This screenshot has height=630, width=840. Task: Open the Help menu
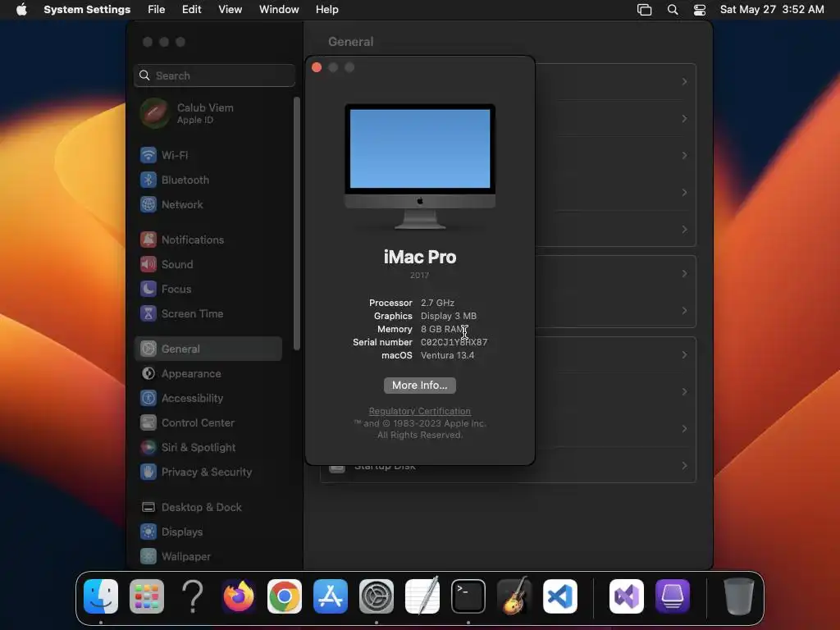tap(326, 10)
